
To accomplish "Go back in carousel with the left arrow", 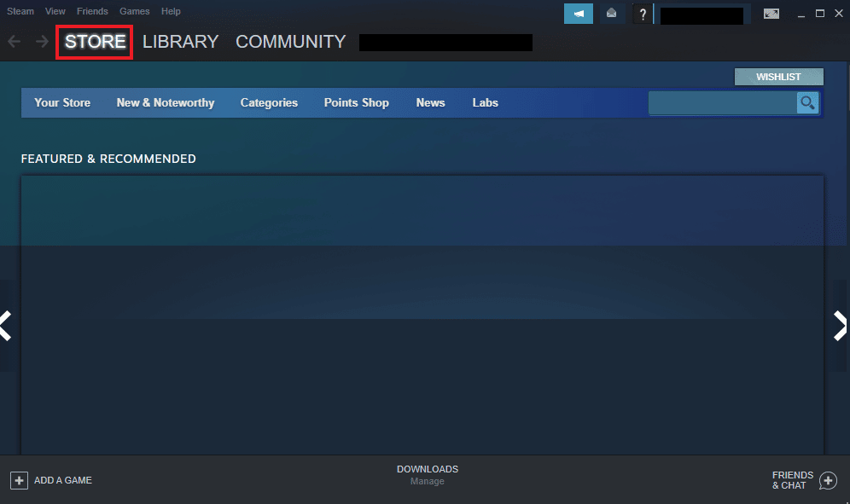I will click(x=6, y=326).
